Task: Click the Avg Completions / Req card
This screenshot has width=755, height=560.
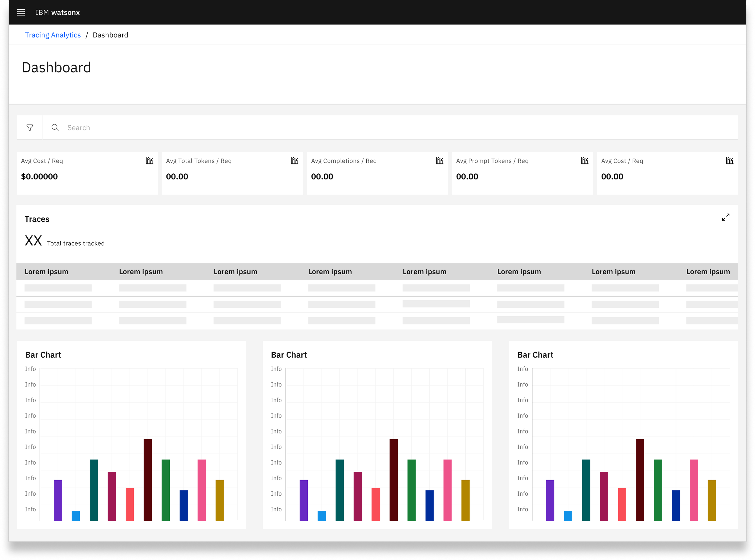Action: tap(377, 173)
